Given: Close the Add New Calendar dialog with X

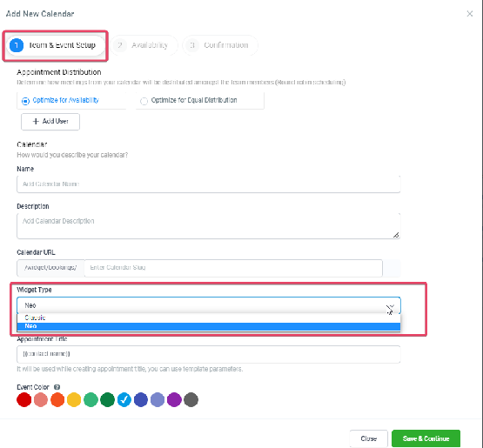Looking at the screenshot, I should 469,14.
